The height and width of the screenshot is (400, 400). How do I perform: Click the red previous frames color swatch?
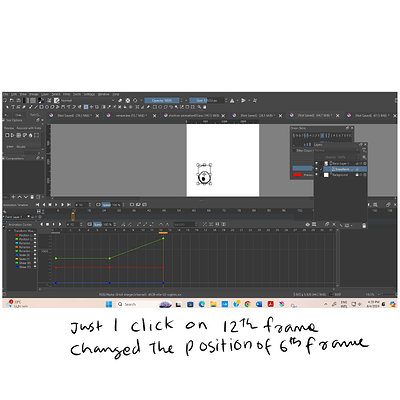tap(297, 175)
